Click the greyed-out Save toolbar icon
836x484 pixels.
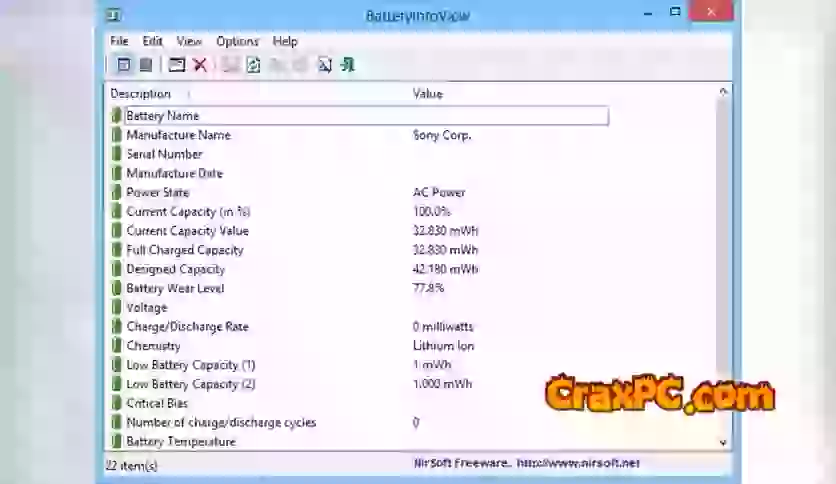click(230, 65)
